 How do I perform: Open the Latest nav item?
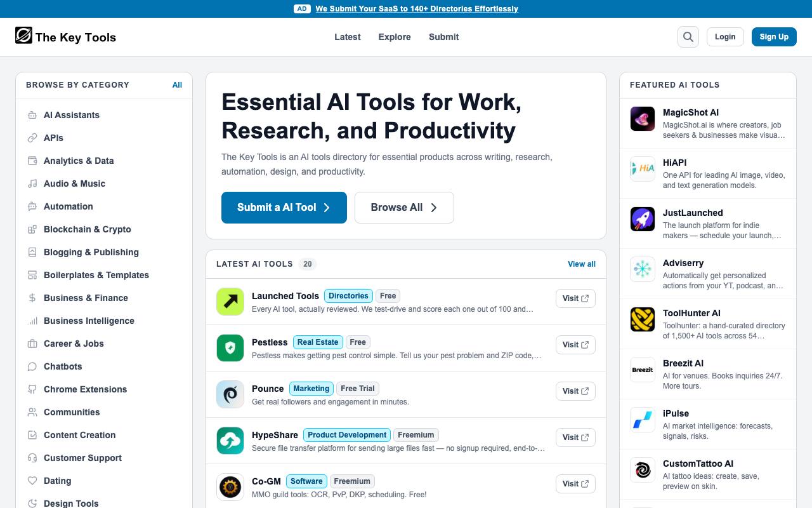click(348, 37)
